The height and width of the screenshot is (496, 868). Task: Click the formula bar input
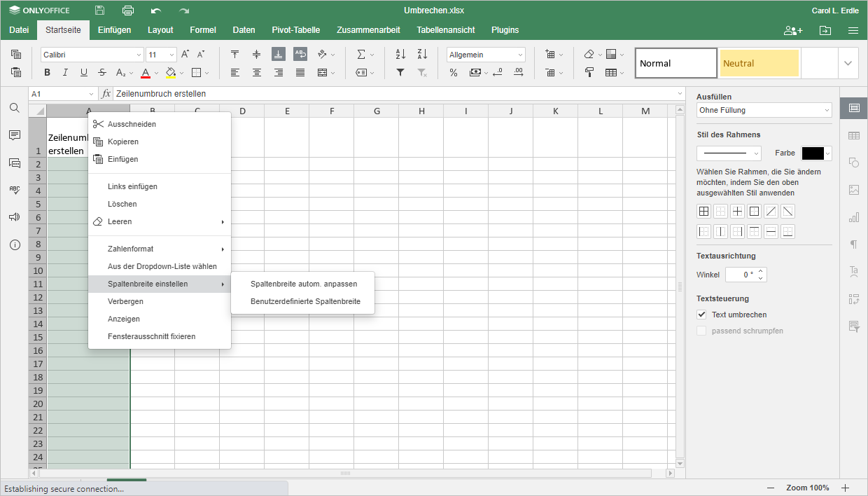[394, 93]
